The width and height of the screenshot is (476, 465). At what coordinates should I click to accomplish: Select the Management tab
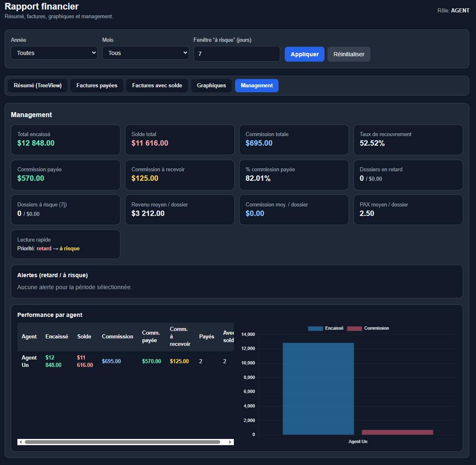[x=257, y=86]
